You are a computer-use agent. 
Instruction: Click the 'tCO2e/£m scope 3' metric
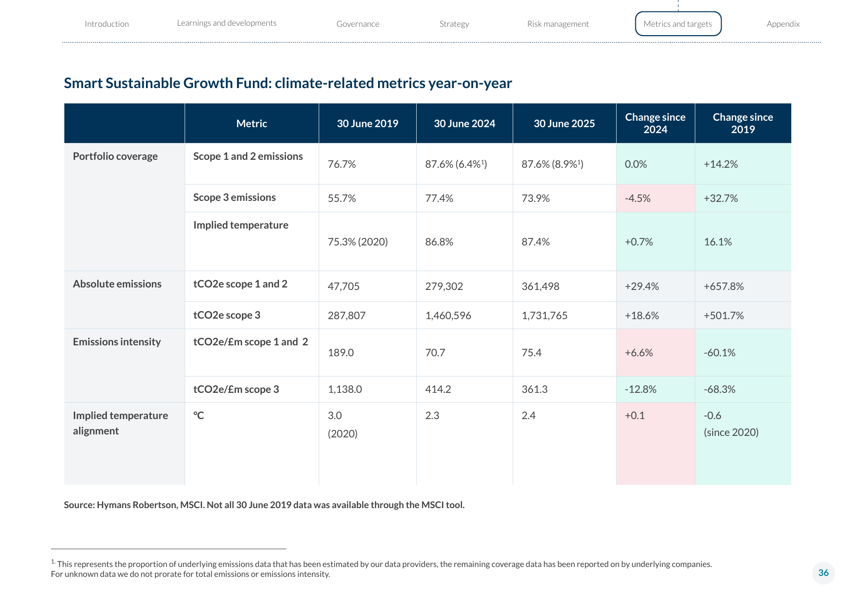[236, 389]
